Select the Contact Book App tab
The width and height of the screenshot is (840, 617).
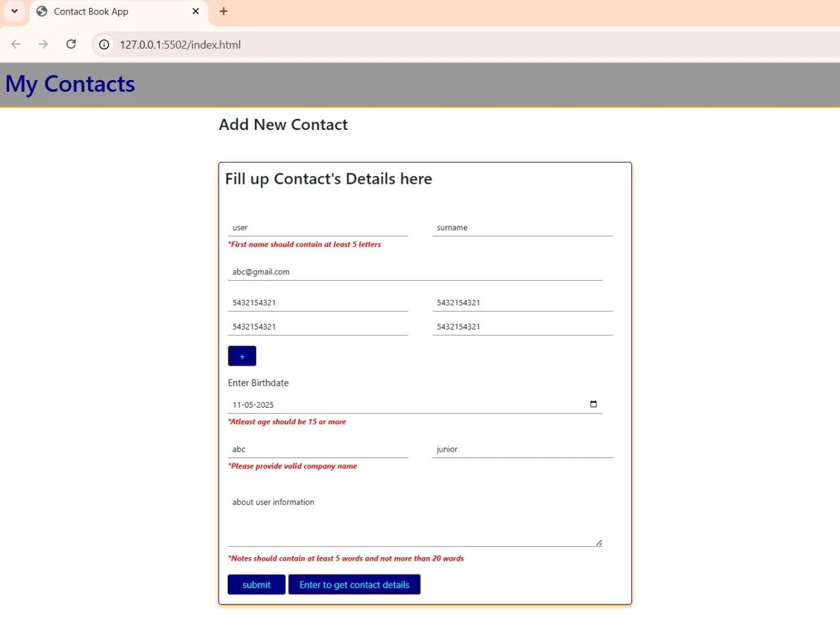tap(118, 12)
